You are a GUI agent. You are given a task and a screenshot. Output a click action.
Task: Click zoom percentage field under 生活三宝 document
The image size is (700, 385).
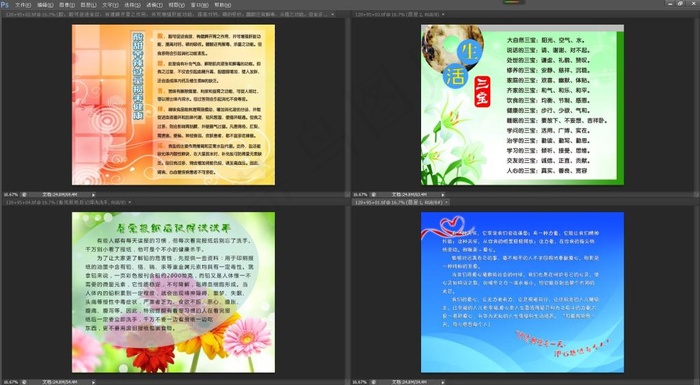click(x=360, y=195)
